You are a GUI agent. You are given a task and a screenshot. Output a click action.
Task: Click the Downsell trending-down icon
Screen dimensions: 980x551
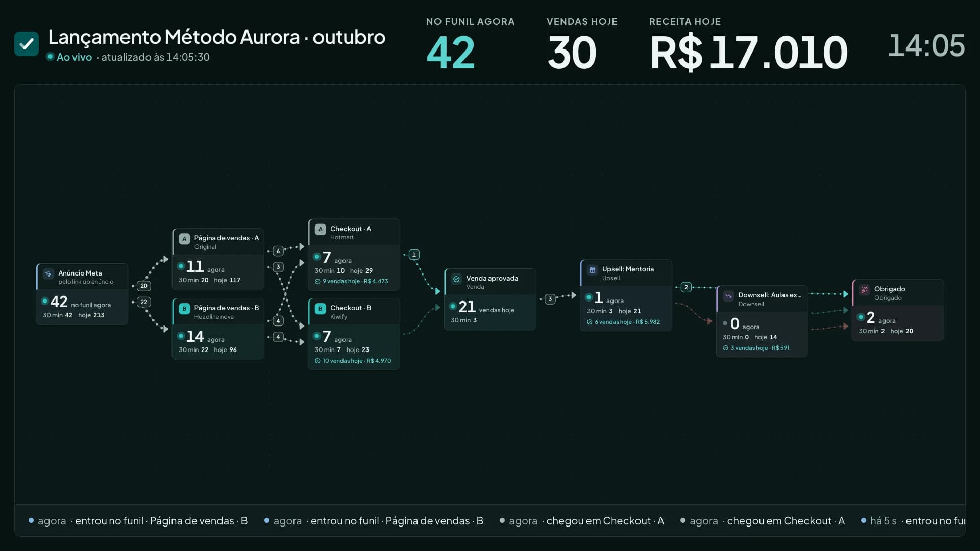728,296
